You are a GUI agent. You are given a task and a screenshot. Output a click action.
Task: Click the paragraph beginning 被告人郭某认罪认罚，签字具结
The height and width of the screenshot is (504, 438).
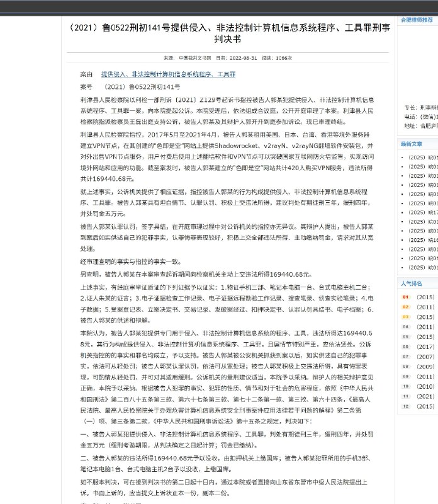point(227,238)
